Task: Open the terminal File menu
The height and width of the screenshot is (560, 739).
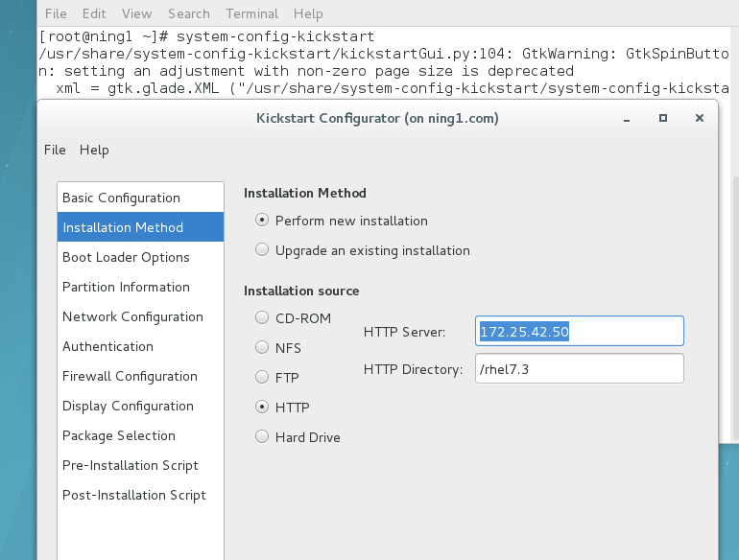Action: [56, 13]
